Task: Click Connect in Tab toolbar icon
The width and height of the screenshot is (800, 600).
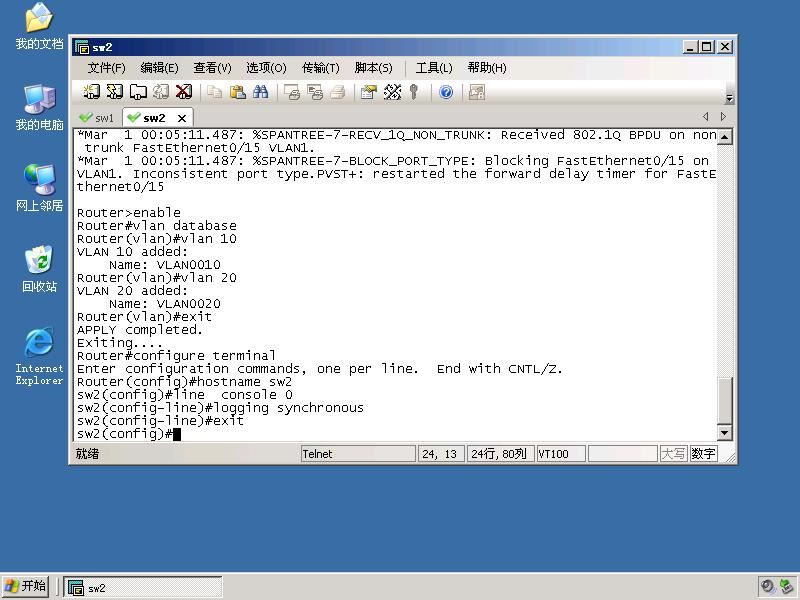Action: coord(138,92)
